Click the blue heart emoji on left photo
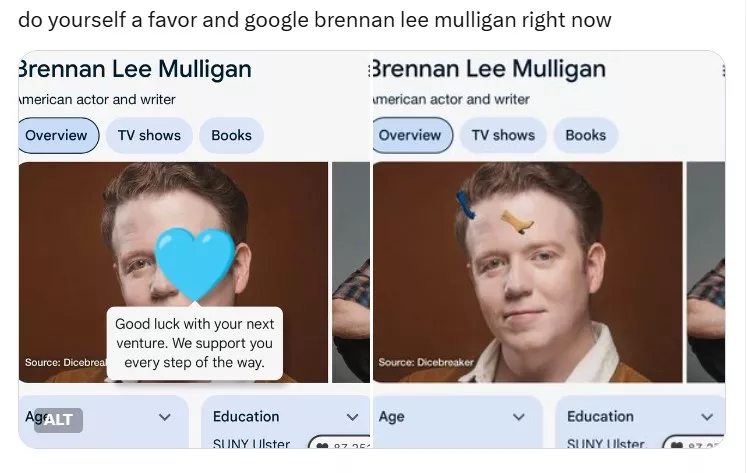The width and height of the screenshot is (747, 473). [195, 264]
